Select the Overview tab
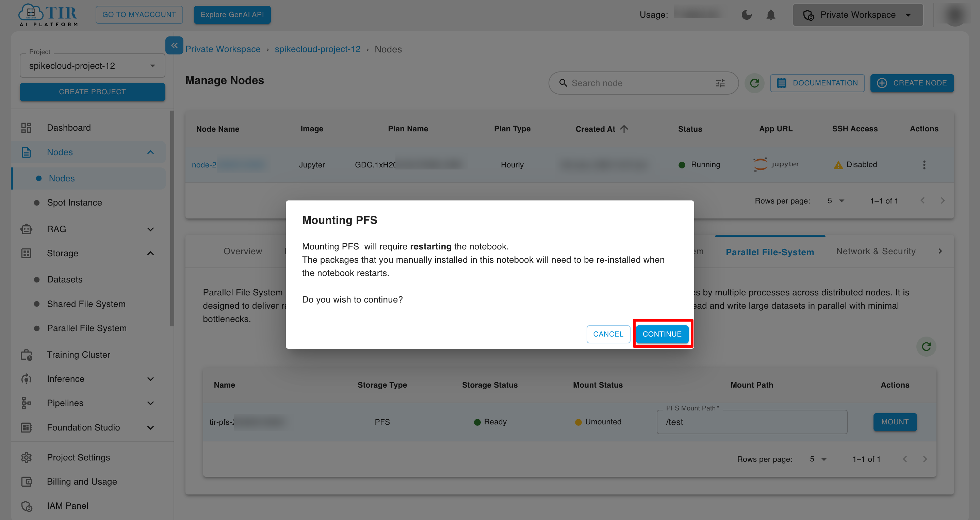 (243, 251)
